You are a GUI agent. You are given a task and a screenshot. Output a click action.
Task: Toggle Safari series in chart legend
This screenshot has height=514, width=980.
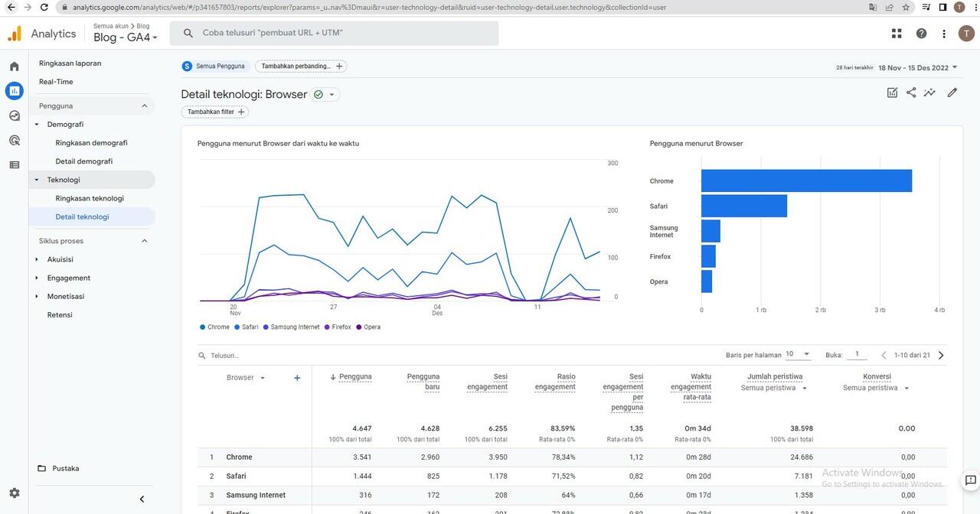[x=247, y=327]
